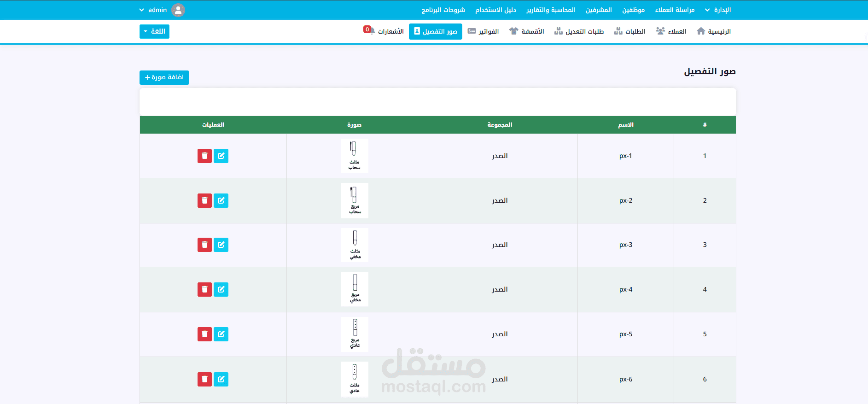
Task: Click اضافة صورة add image button
Action: [x=164, y=77]
